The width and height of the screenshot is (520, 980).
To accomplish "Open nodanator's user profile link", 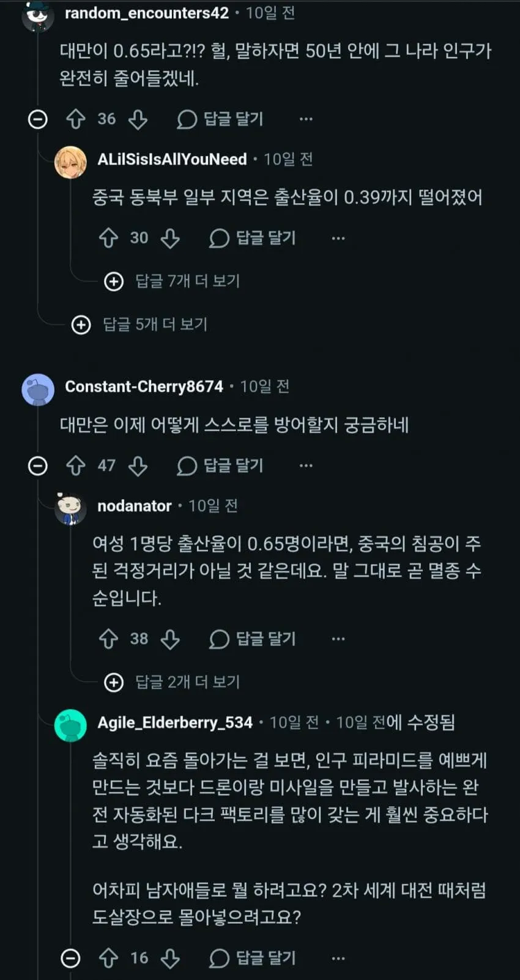I will [x=135, y=506].
